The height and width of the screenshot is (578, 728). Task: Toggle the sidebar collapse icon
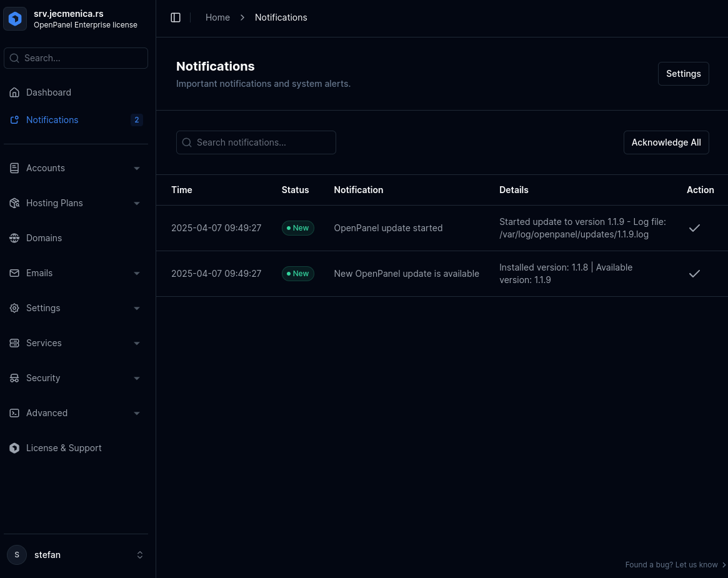click(176, 17)
